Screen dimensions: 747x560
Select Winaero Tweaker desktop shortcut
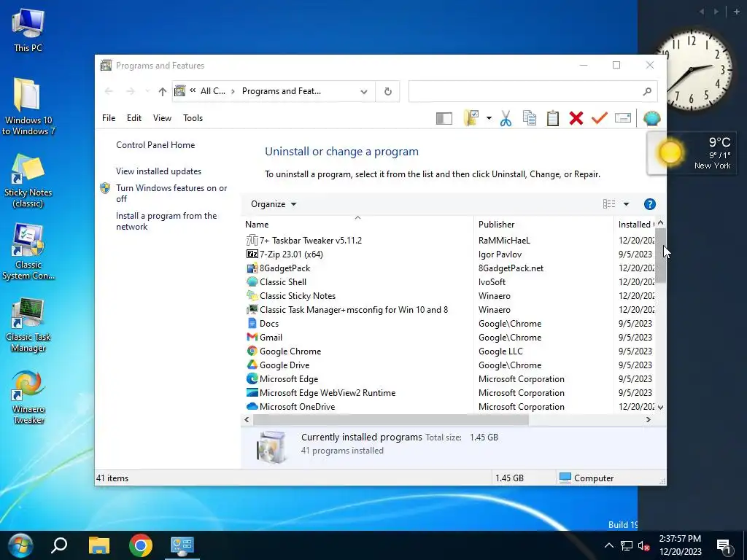pyautogui.click(x=28, y=397)
